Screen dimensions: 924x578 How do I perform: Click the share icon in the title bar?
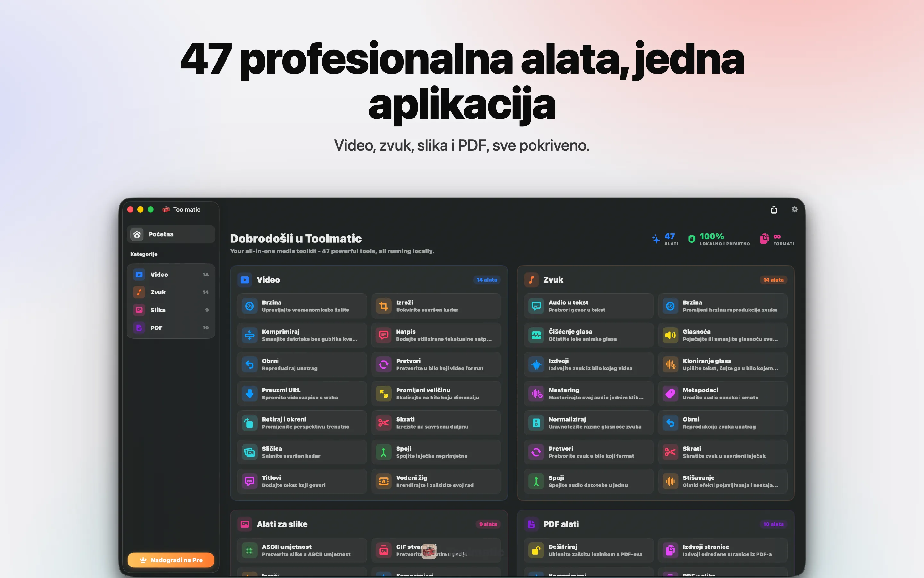click(x=774, y=209)
